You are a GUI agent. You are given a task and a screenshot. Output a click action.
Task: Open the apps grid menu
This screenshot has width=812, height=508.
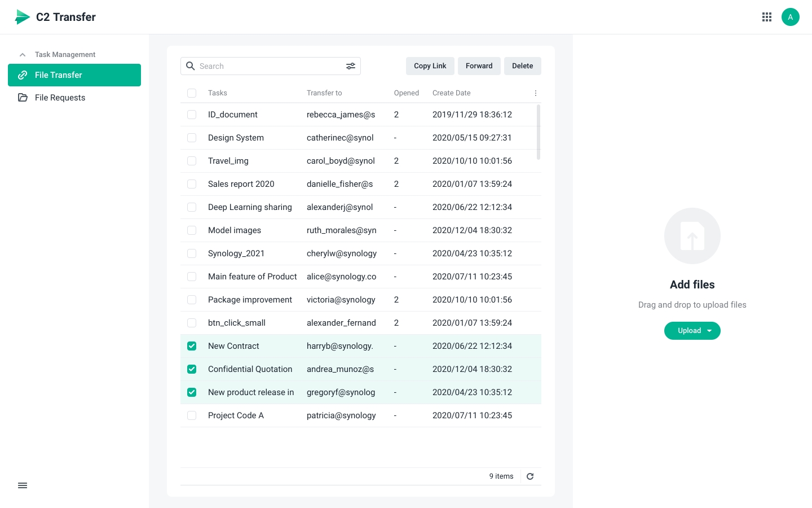(766, 17)
